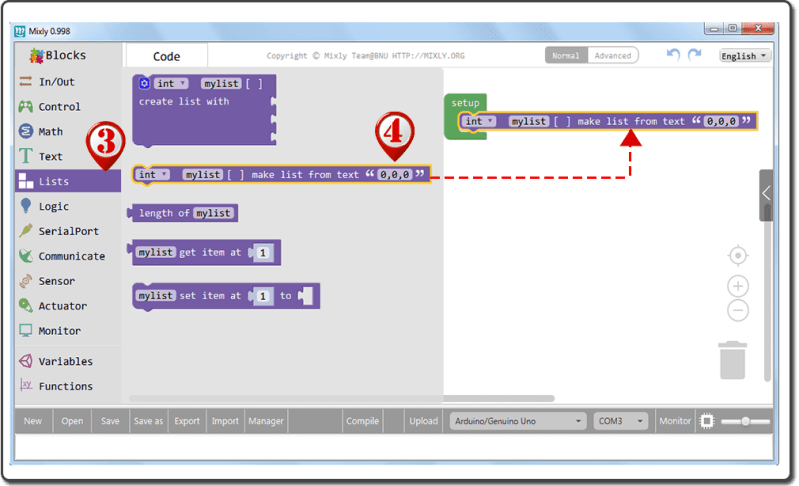This screenshot has width=799, height=486.
Task: Click the Upload button
Action: (423, 421)
